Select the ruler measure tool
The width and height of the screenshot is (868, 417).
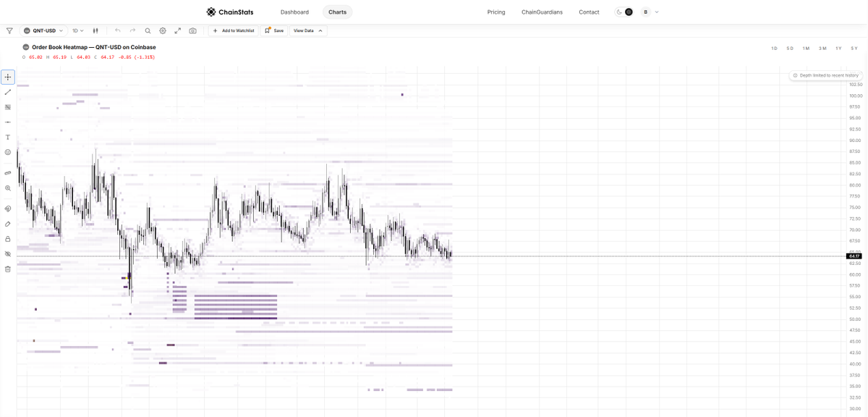[x=8, y=173]
